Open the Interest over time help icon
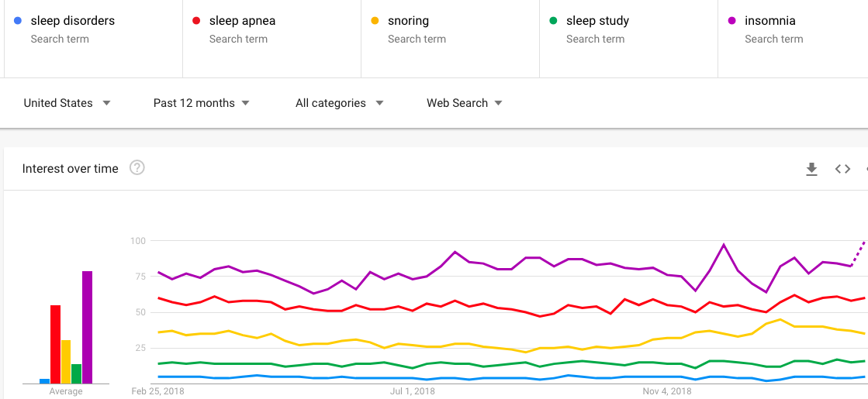This screenshot has height=399, width=868. pyautogui.click(x=137, y=167)
